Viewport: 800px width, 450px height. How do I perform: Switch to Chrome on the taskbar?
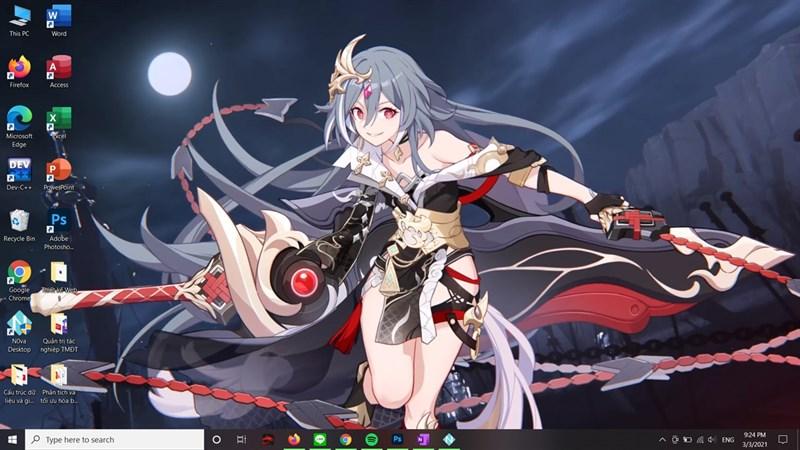(x=345, y=439)
